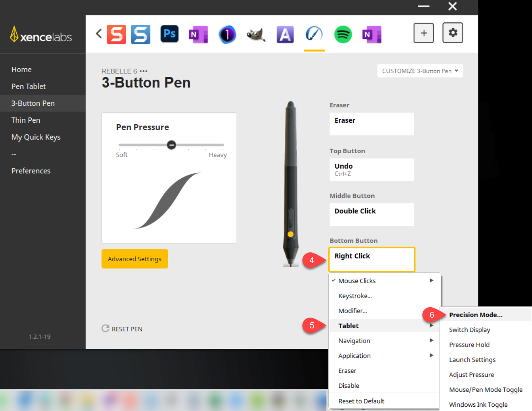Click the plus button to add an application
This screenshot has width=532, height=411.
click(x=424, y=33)
